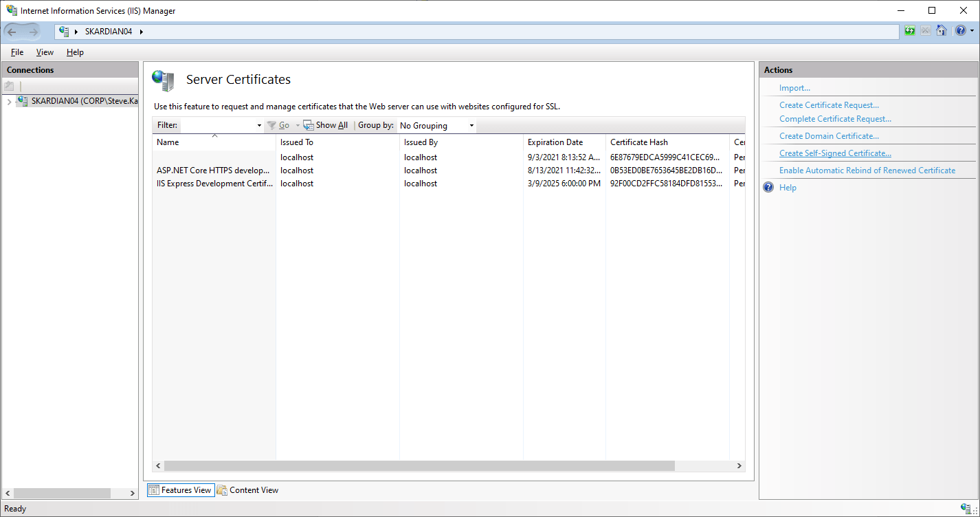Screen dimensions: 980x517
Task: Sort by the Name column header
Action: (214, 142)
